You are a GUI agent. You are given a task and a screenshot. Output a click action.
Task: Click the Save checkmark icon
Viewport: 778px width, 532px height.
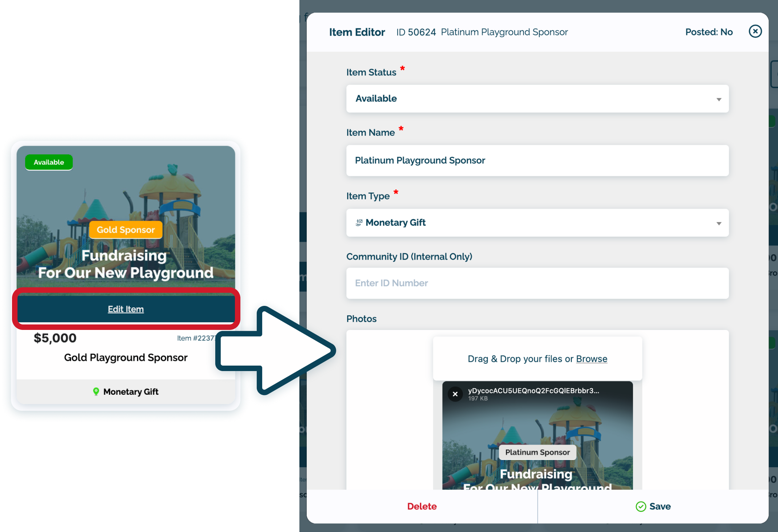tap(641, 507)
